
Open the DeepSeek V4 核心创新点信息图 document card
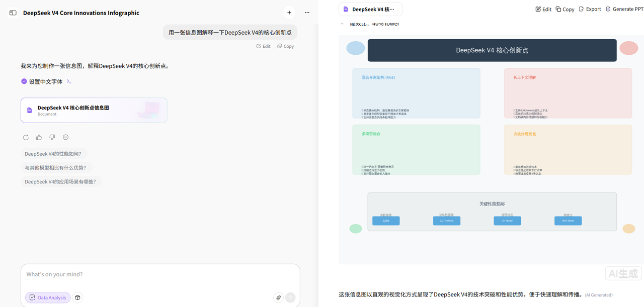[x=94, y=110]
